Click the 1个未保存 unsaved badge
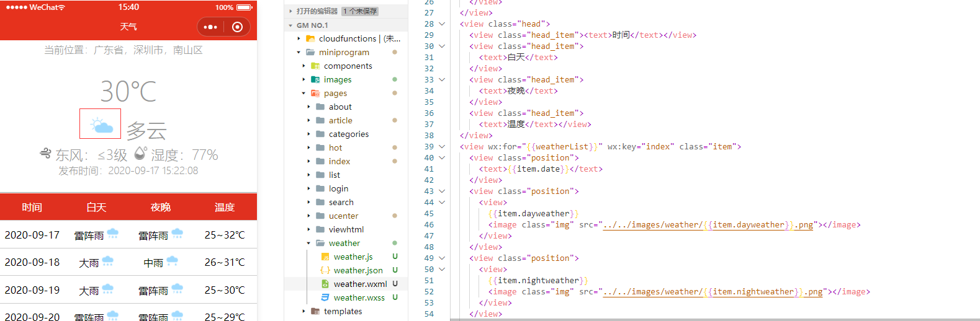This screenshot has width=980, height=321. click(x=360, y=11)
